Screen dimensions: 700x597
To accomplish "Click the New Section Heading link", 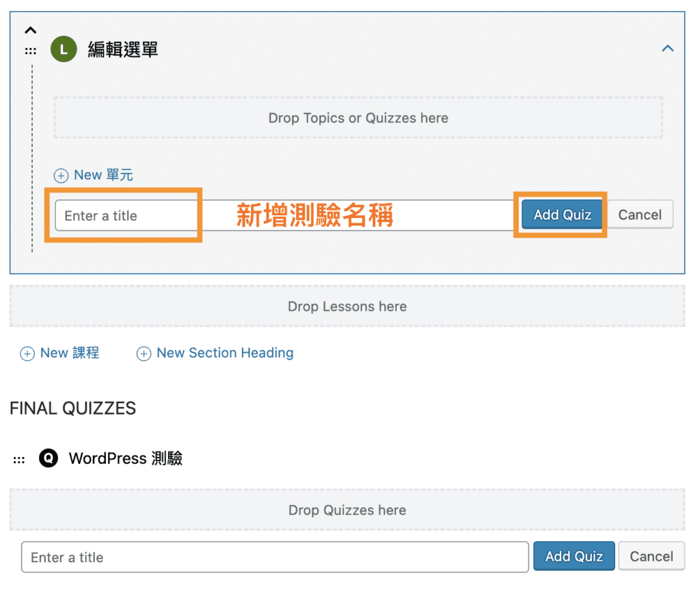I will point(225,353).
